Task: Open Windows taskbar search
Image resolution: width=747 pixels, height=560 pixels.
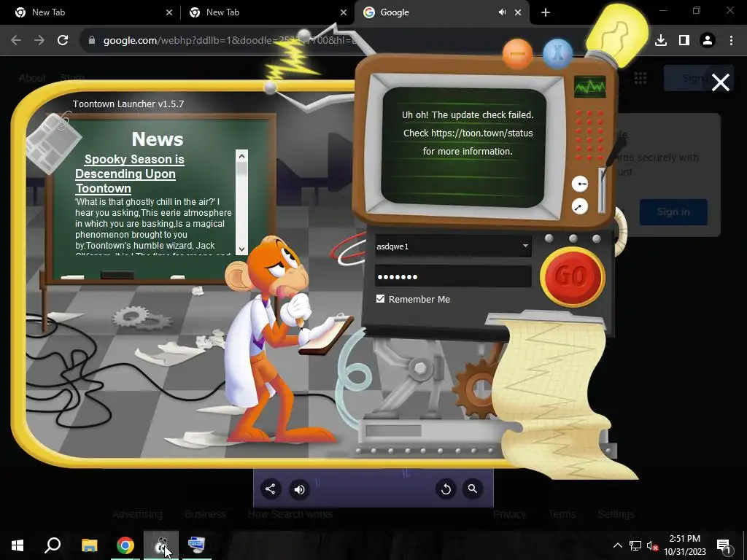Action: click(53, 545)
